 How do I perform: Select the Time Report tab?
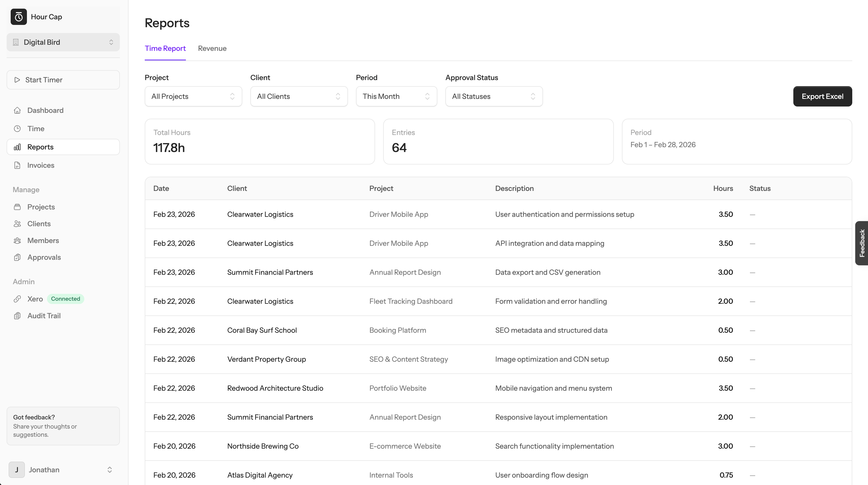tap(165, 48)
